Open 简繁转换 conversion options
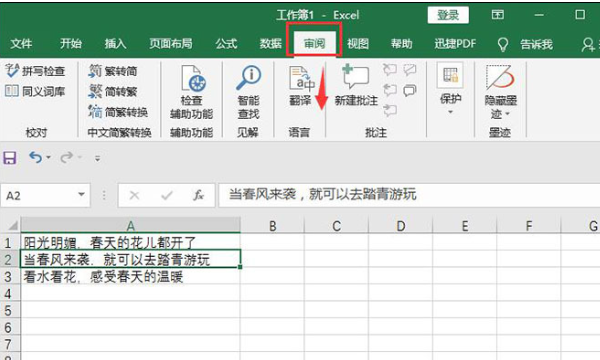600x360 pixels. pos(118,112)
